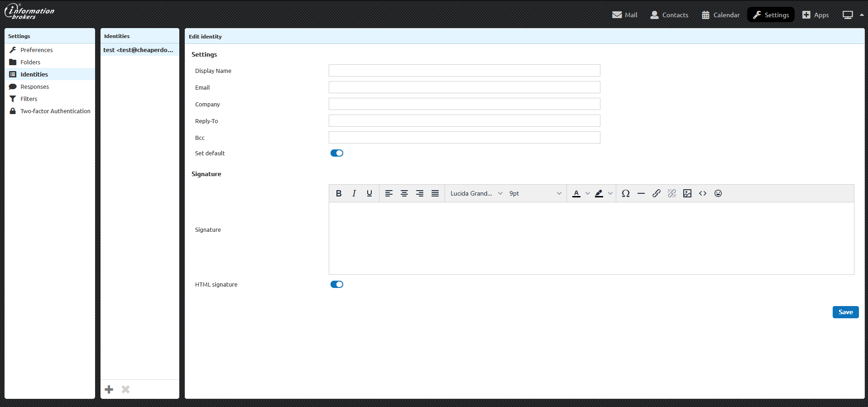Expand the text color picker arrow
This screenshot has width=868, height=407.
pyautogui.click(x=588, y=193)
